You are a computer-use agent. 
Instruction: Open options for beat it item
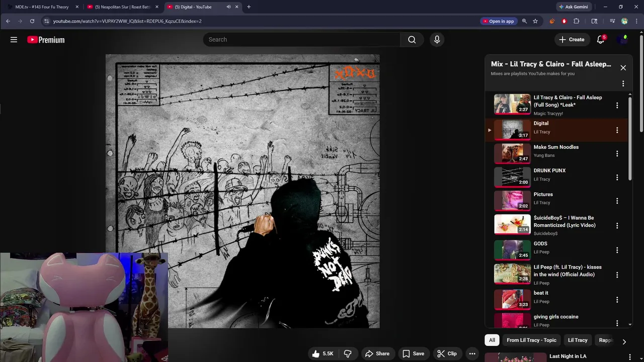tap(617, 300)
